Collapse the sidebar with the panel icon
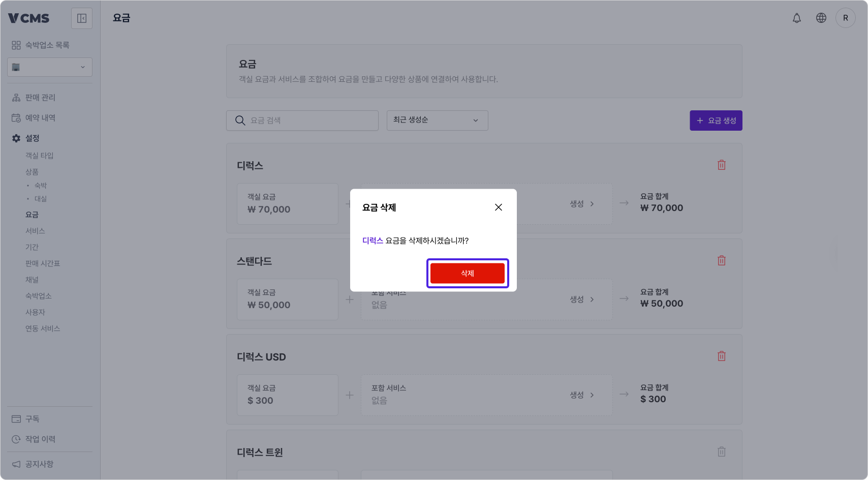The image size is (868, 480). click(81, 18)
